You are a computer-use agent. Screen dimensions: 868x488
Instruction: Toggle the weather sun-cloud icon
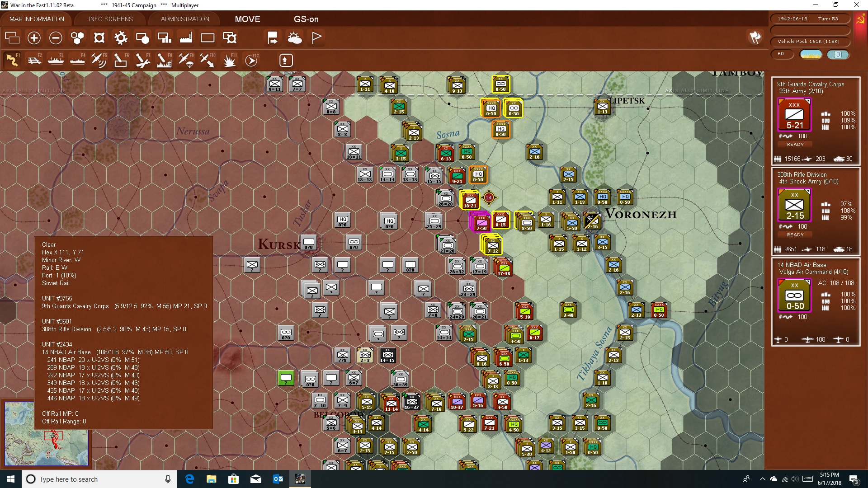pos(295,38)
